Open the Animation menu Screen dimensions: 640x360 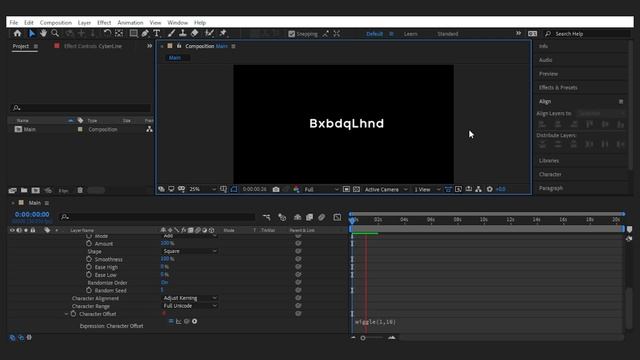130,22
